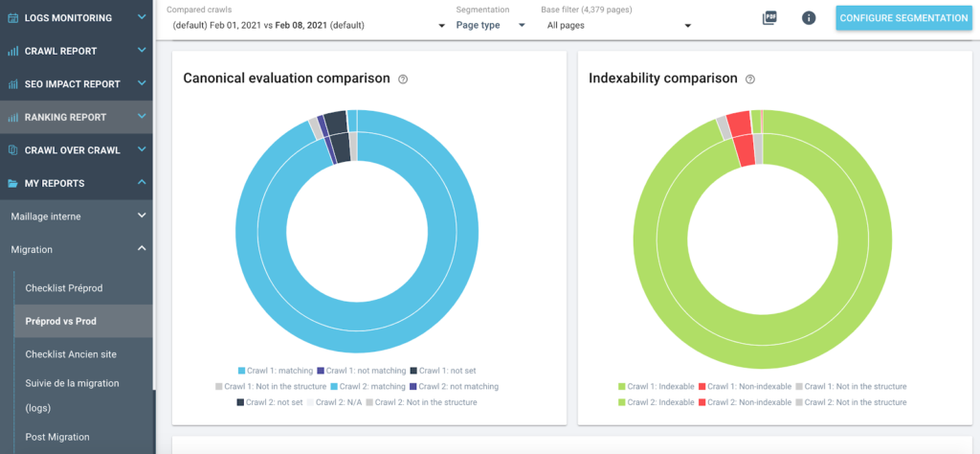Image resolution: width=980 pixels, height=454 pixels.
Task: Click the Crawl Over Crawl copy icon
Action: click(13, 150)
